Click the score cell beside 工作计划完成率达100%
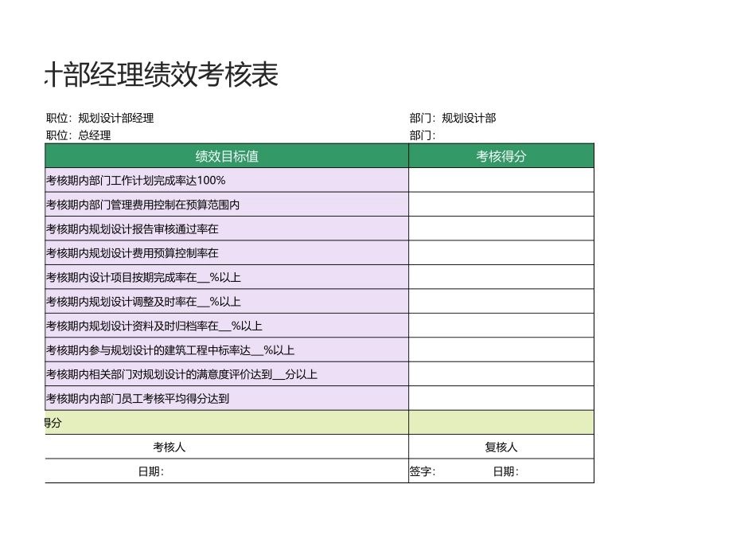This screenshot has height=535, width=756. pos(501,180)
